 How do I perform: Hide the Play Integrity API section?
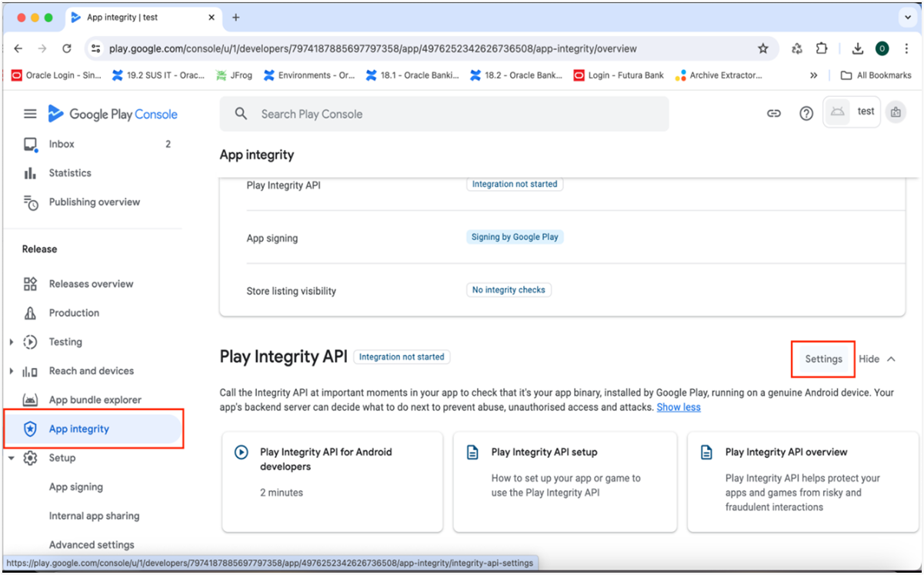tap(877, 359)
